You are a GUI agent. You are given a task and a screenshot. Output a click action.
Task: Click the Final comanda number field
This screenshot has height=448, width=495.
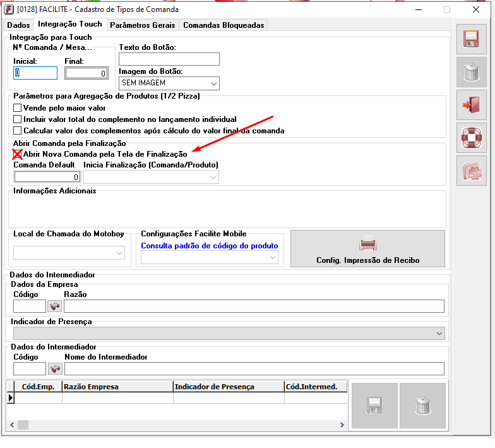coord(86,73)
